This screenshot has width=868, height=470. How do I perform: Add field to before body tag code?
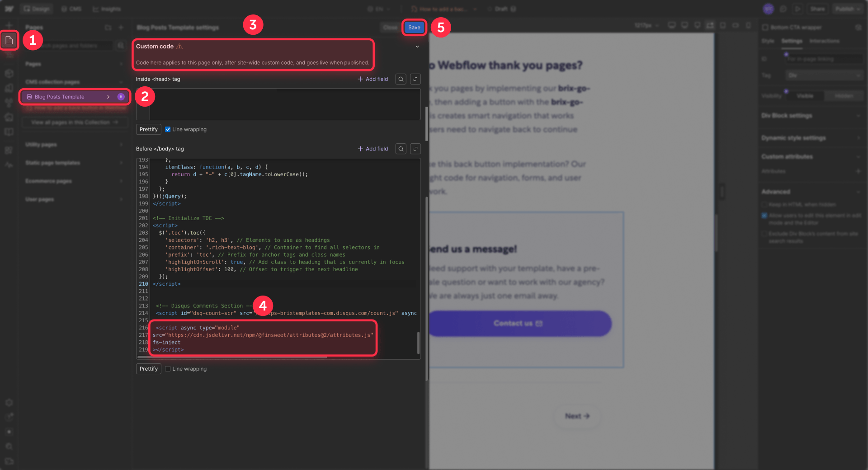(x=373, y=149)
